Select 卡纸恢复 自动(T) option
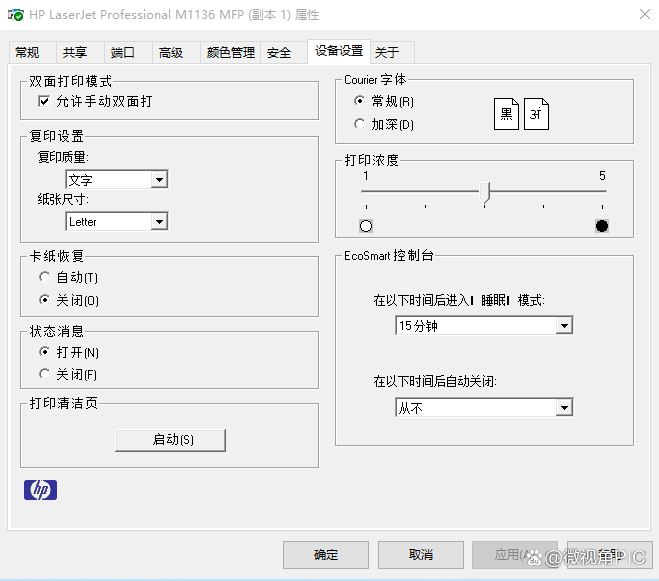Image resolution: width=659 pixels, height=581 pixels. [45, 277]
